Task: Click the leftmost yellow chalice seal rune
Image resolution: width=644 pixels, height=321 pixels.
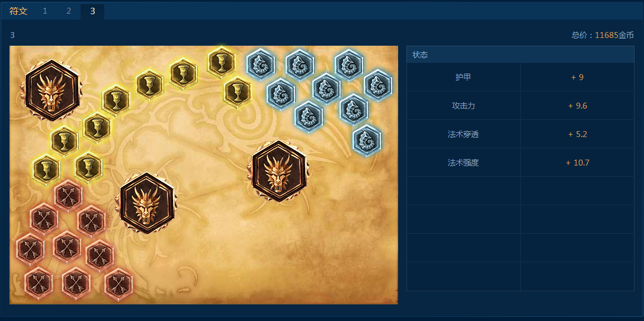Action: point(47,170)
